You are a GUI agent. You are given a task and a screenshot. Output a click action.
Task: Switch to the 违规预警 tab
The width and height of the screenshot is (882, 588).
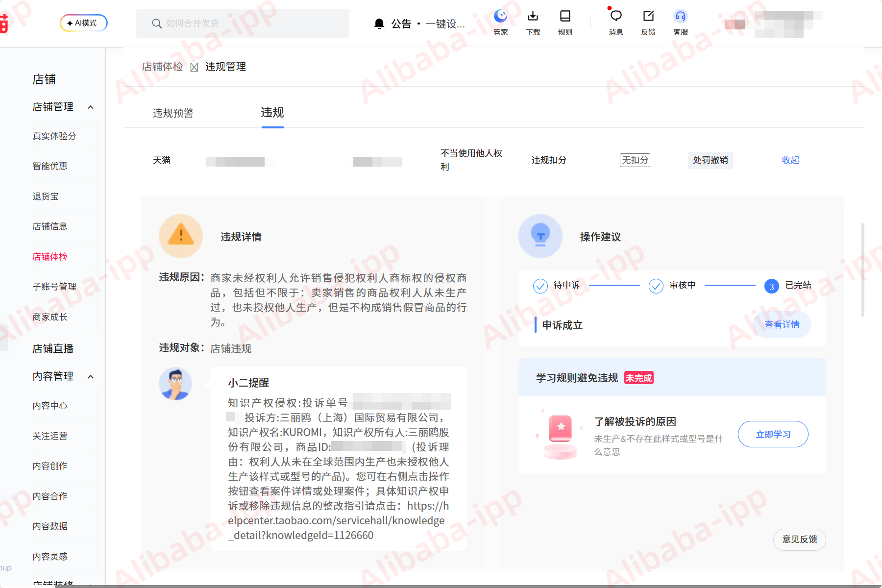coord(173,113)
